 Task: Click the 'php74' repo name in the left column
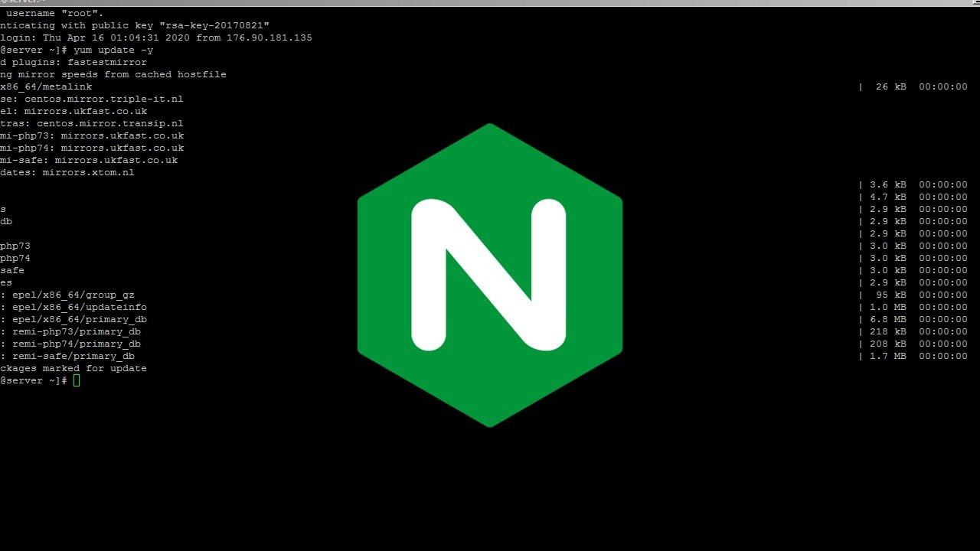[15, 258]
